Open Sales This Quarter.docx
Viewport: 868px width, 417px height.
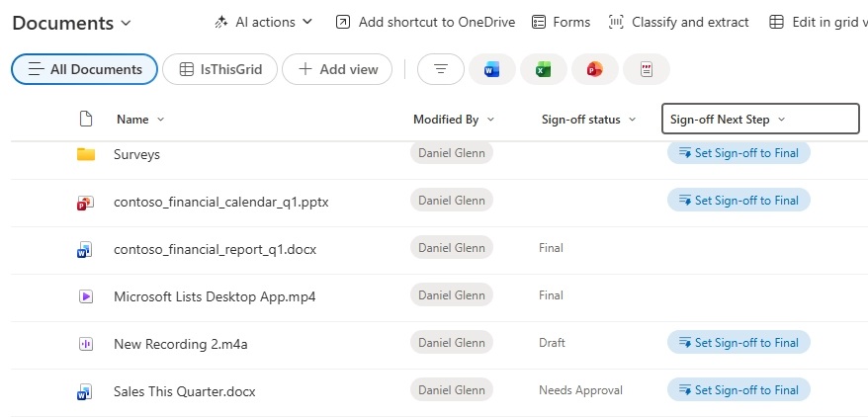[184, 391]
